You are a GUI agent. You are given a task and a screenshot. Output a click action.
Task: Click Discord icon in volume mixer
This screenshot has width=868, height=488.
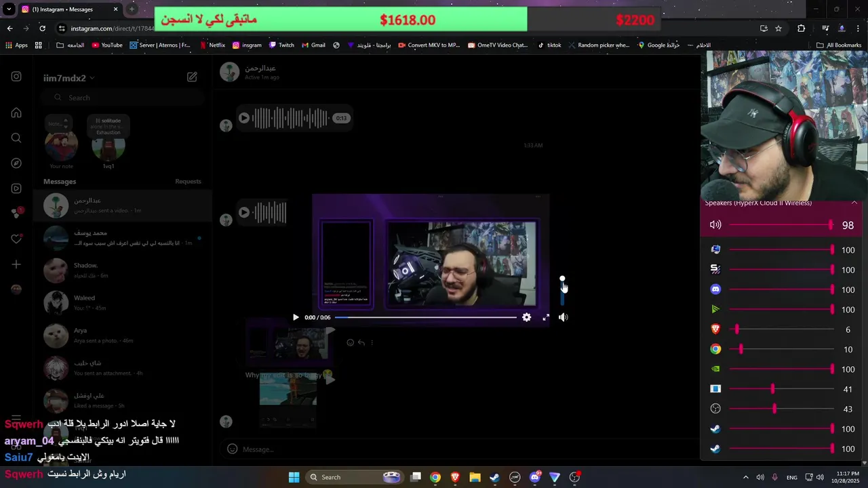[x=715, y=289]
